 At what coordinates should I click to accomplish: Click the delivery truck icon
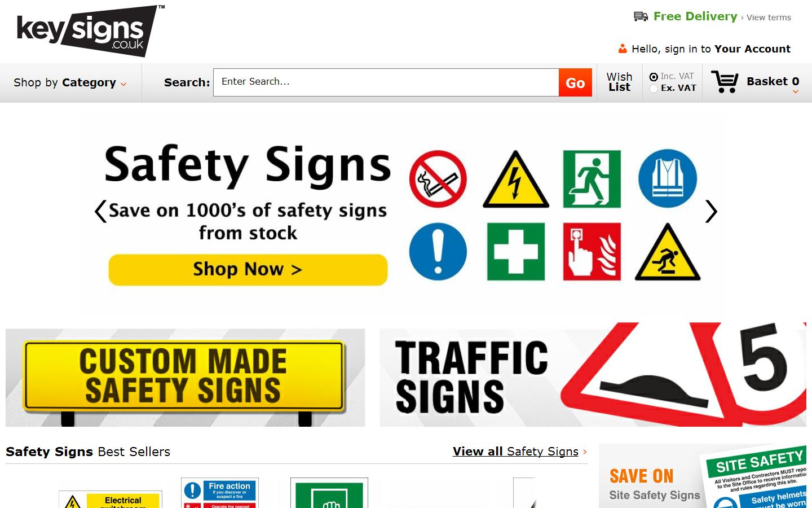[x=641, y=16]
